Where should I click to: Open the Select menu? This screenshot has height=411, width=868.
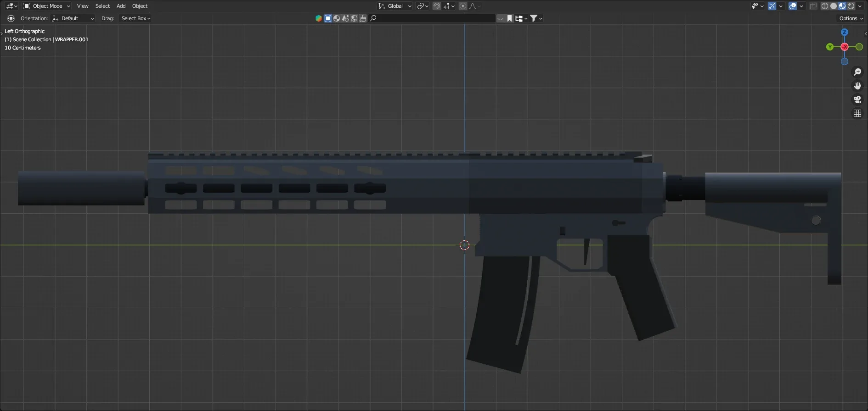(x=102, y=6)
